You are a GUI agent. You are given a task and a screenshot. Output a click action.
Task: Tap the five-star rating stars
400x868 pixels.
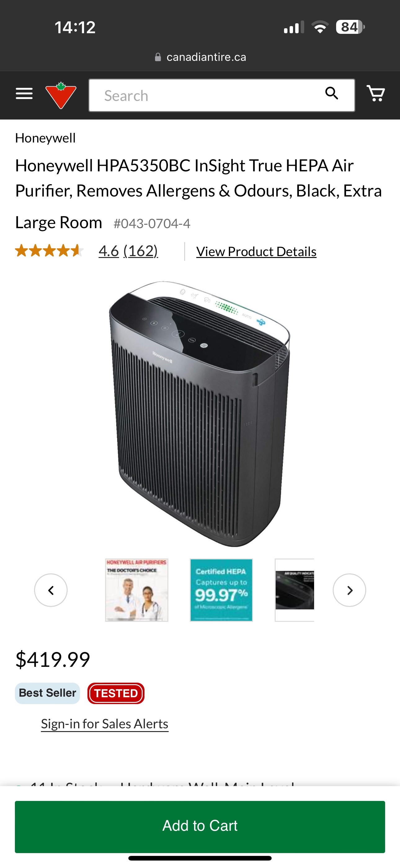49,251
